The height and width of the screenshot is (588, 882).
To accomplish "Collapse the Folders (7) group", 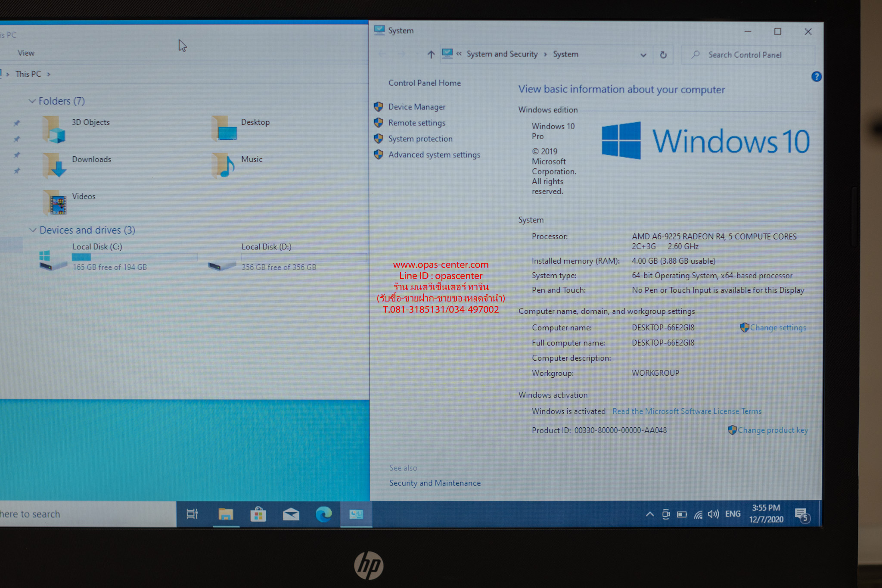I will 32,101.
